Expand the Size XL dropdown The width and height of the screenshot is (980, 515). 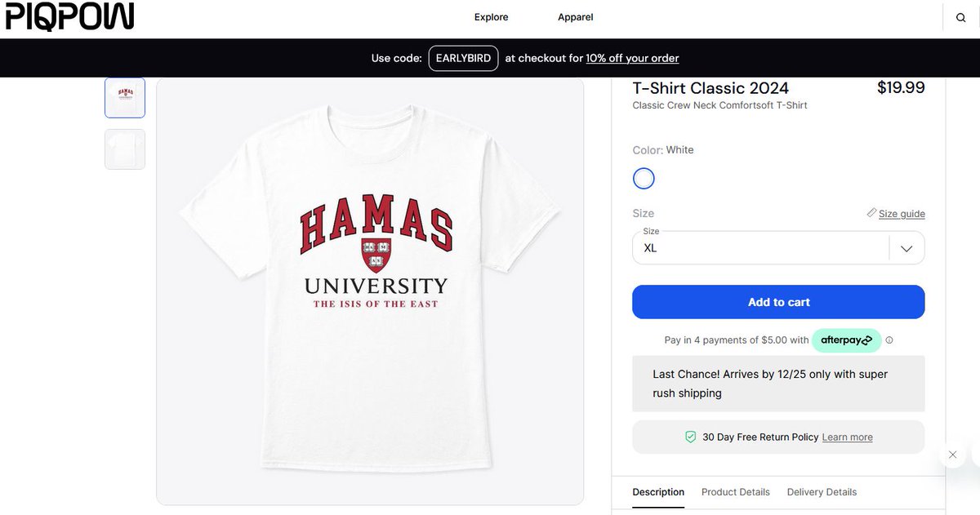778,248
